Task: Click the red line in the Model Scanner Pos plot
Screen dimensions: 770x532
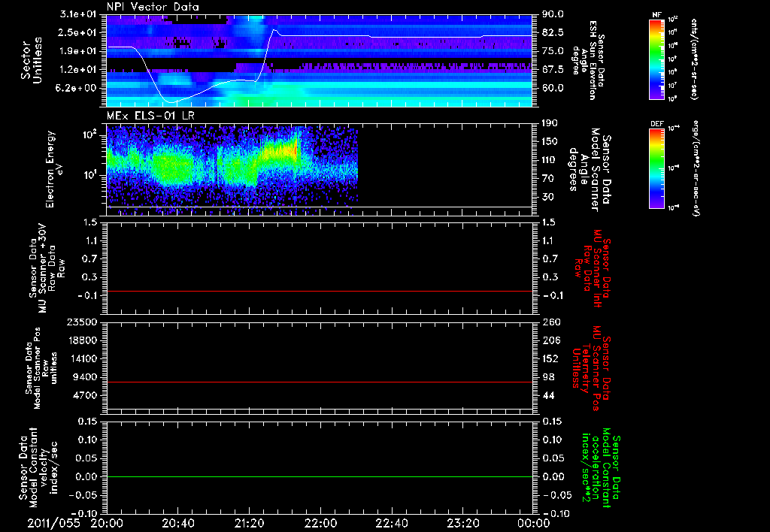Action: (319, 382)
